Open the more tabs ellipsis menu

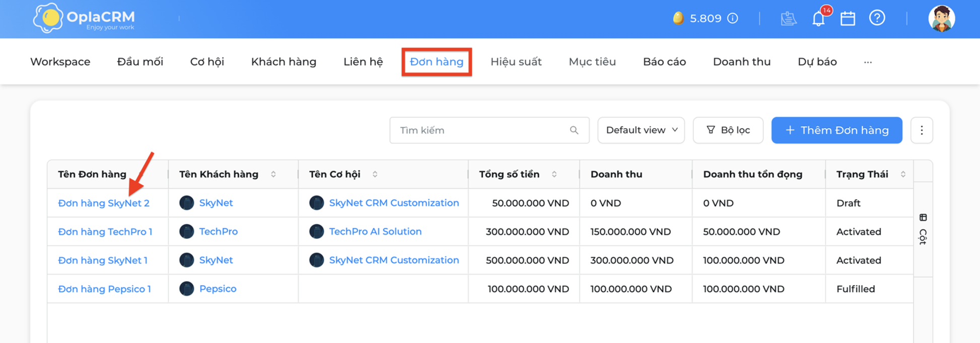(868, 62)
